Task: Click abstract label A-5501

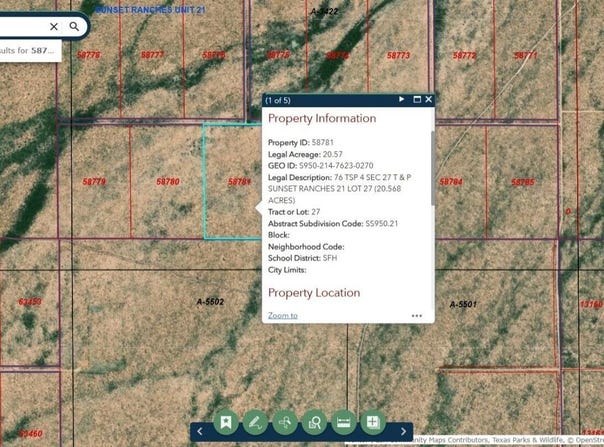Action: click(463, 304)
